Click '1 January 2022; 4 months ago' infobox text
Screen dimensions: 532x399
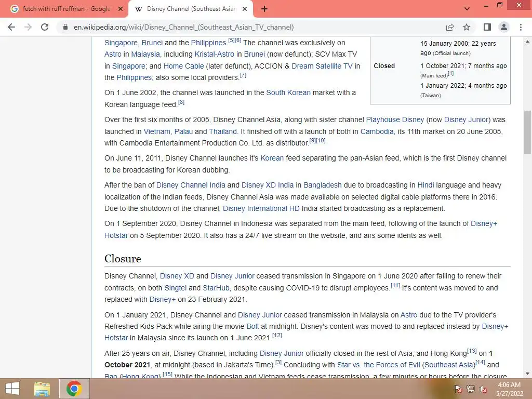[x=463, y=86]
